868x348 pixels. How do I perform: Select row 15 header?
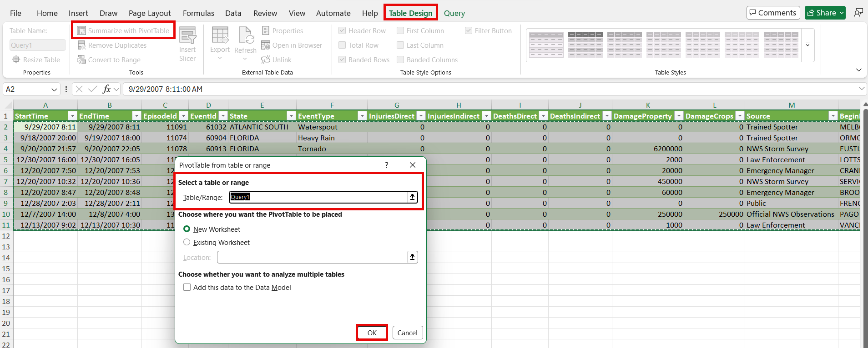coord(6,268)
